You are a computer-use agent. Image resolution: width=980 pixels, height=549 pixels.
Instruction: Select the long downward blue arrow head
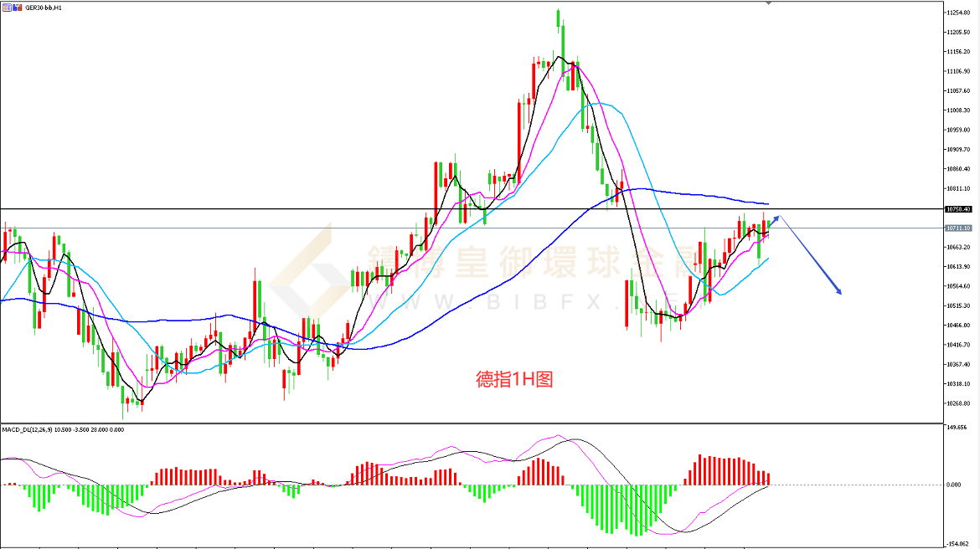(838, 290)
